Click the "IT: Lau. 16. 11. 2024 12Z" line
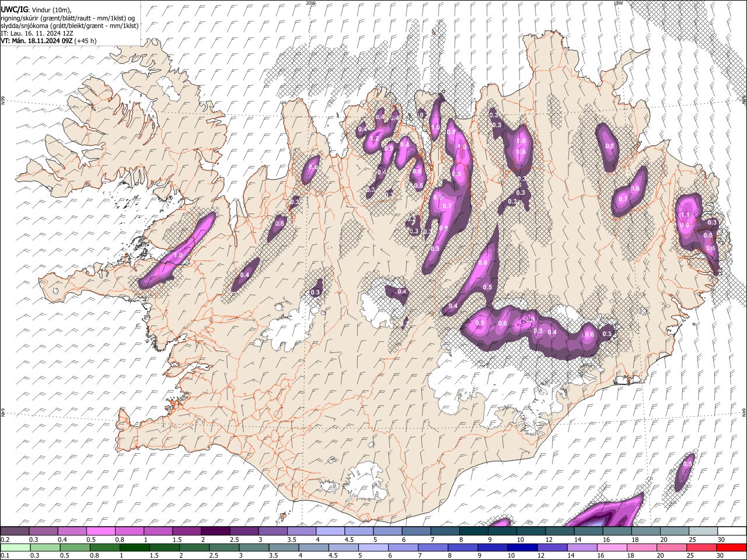This screenshot has height=560, width=747. (x=37, y=33)
